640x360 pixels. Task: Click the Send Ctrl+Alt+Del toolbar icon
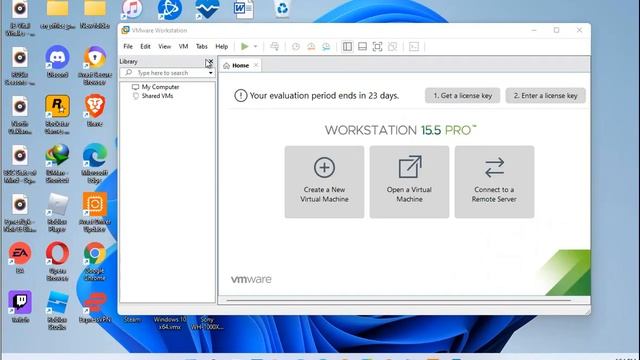pos(275,47)
